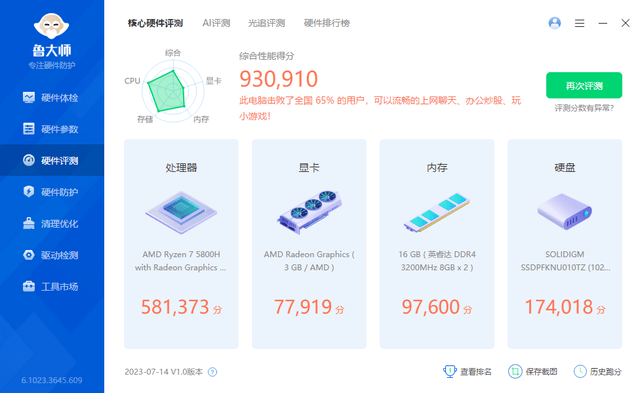Switch to 光追评测 tab
This screenshot has height=393, width=640.
(x=267, y=23)
